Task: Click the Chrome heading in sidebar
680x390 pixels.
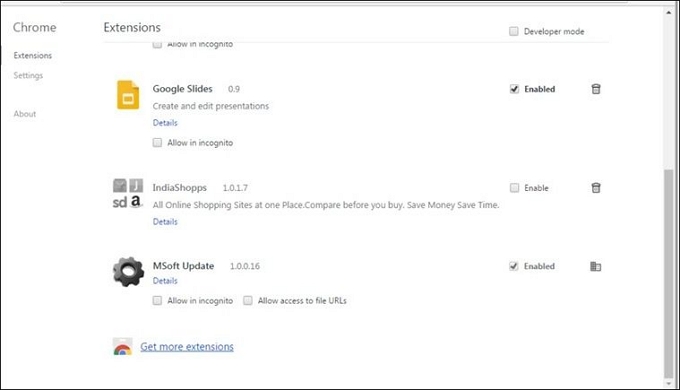Action: [35, 27]
